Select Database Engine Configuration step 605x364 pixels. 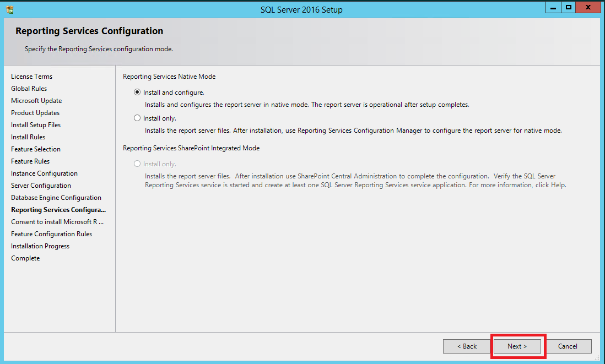click(x=56, y=198)
